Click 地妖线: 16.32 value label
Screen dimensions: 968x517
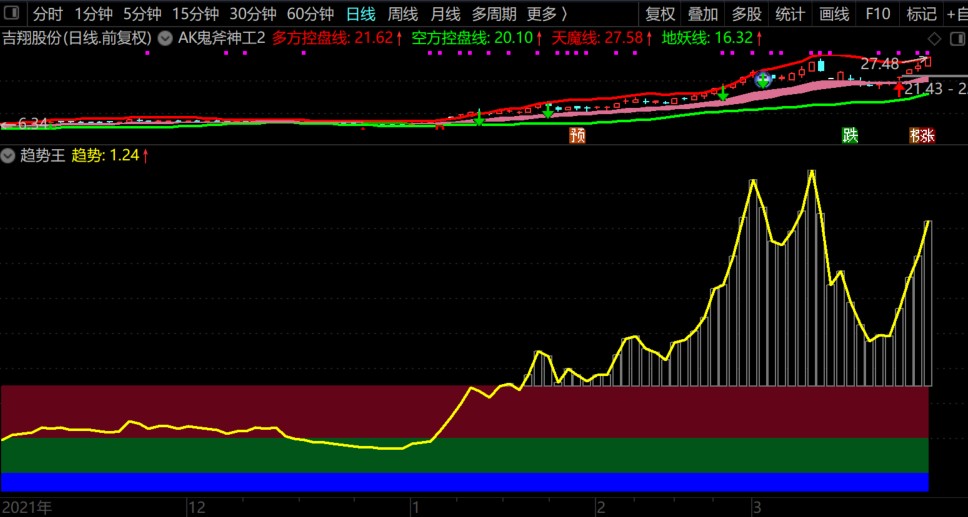(712, 39)
